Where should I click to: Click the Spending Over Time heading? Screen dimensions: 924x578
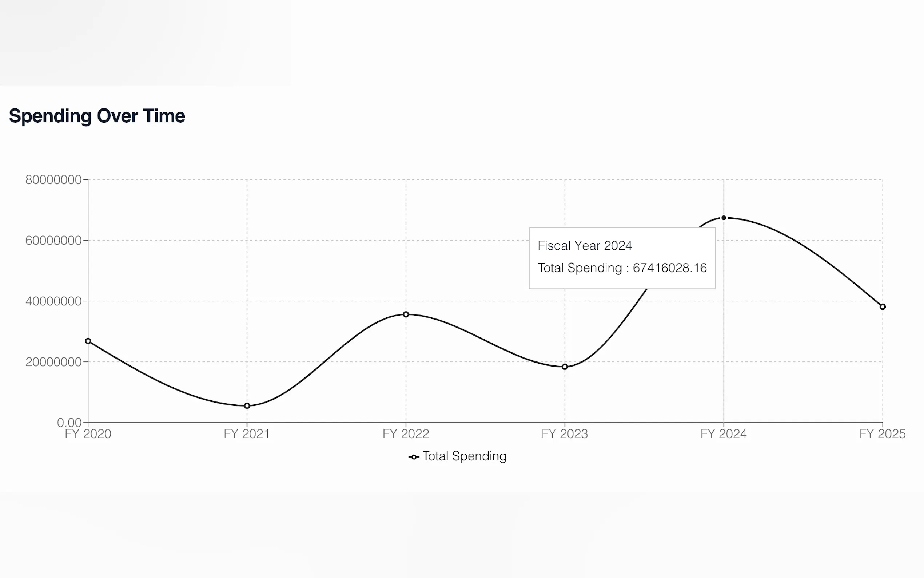click(97, 116)
